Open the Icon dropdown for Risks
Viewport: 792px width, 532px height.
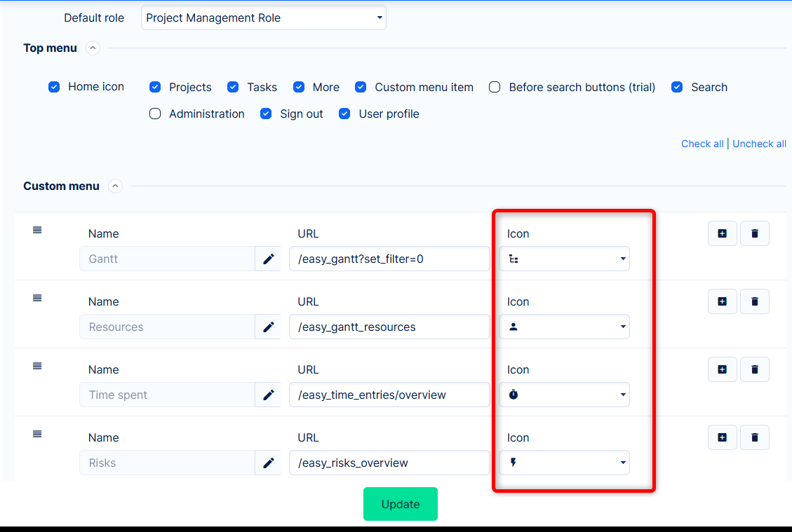tap(564, 463)
